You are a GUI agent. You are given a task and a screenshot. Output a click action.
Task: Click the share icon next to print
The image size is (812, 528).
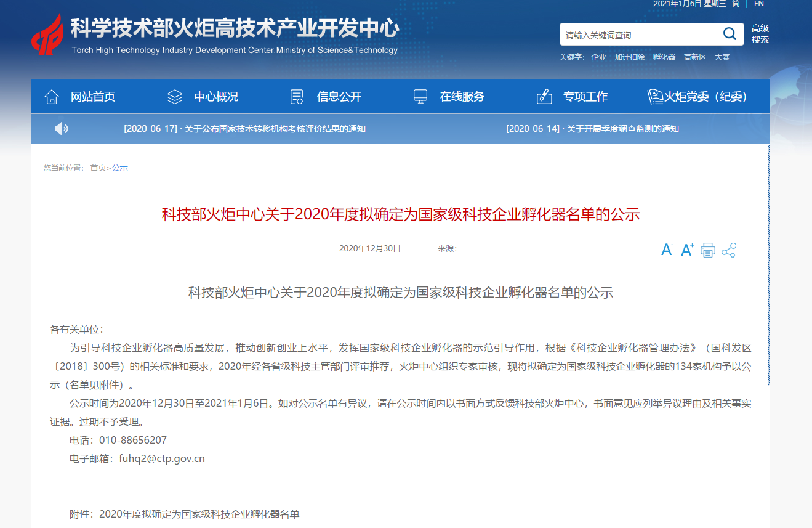coord(730,250)
